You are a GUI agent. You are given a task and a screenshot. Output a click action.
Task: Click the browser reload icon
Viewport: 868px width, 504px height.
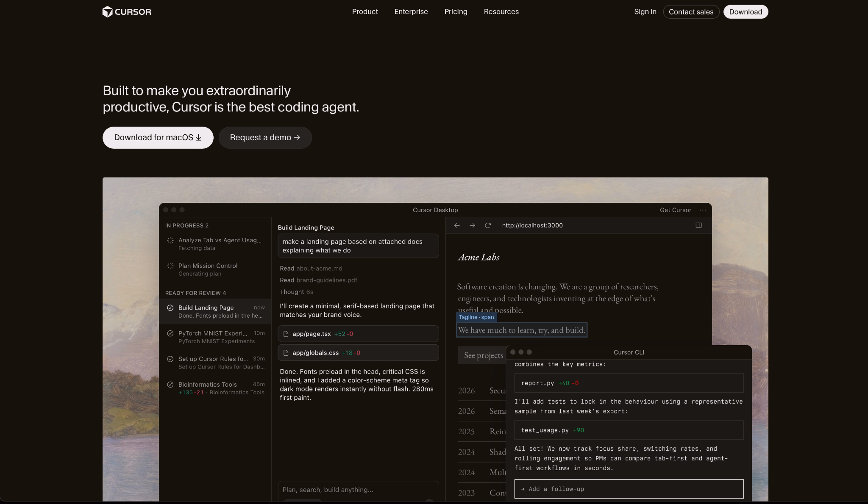coord(488,225)
